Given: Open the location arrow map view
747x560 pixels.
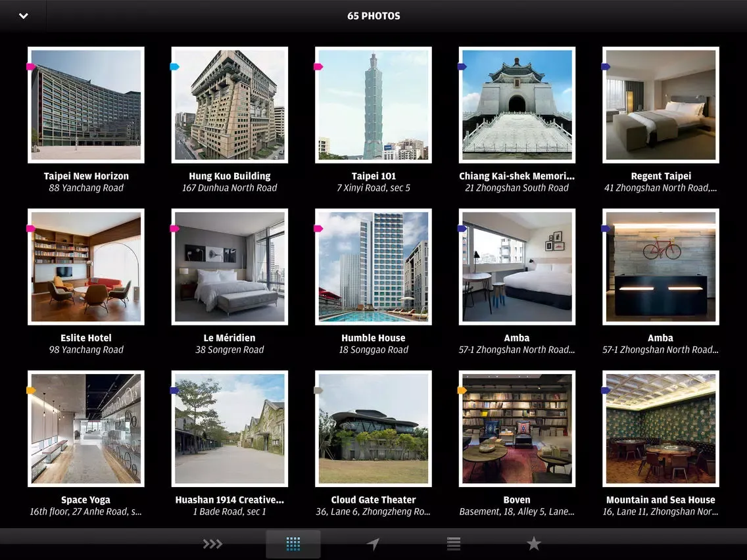Looking at the screenshot, I should click(x=373, y=544).
